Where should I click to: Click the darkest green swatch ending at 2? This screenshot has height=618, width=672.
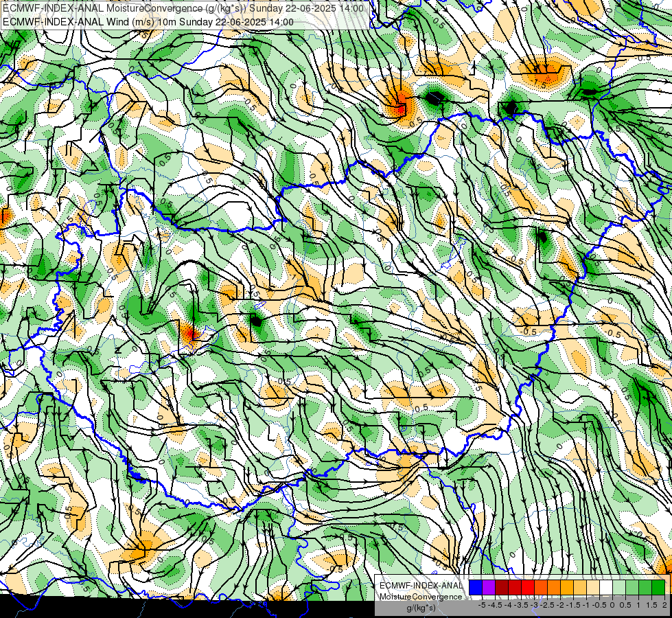[x=658, y=587]
